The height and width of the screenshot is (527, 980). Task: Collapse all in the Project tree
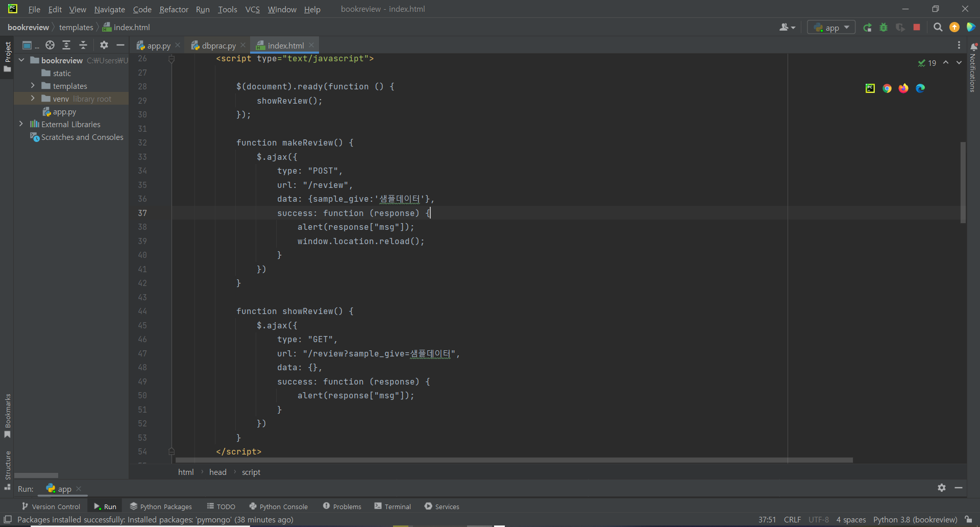[x=83, y=45]
